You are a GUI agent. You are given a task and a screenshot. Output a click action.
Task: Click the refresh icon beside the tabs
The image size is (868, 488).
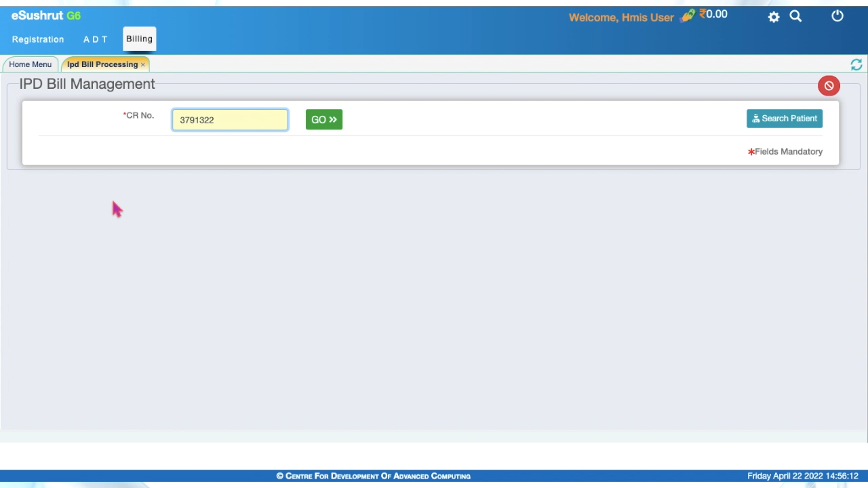tap(856, 64)
